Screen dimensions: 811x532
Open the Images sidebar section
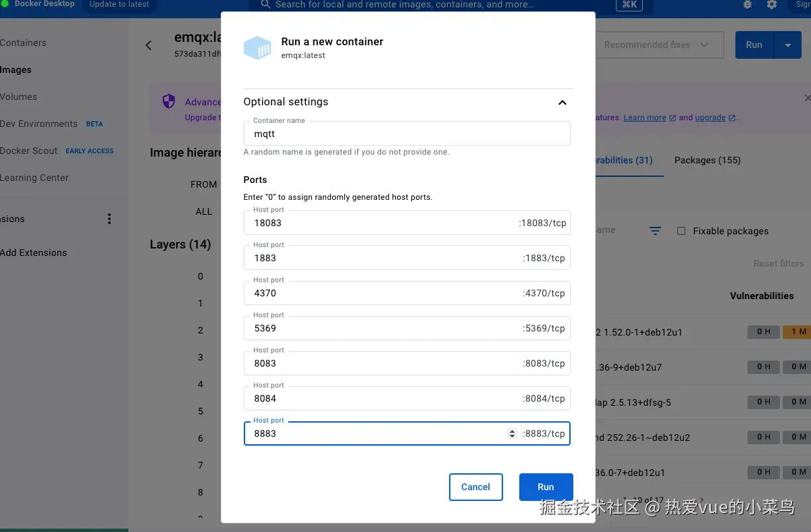(16, 70)
